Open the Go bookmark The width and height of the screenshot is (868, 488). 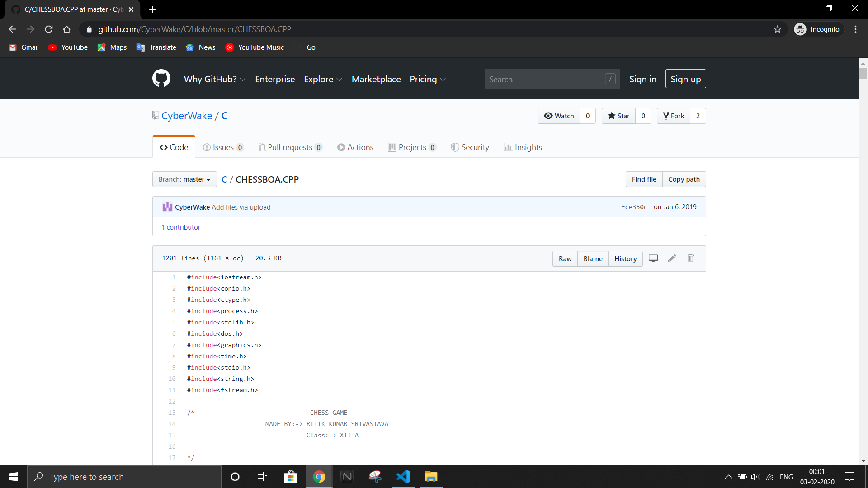[x=305, y=47]
